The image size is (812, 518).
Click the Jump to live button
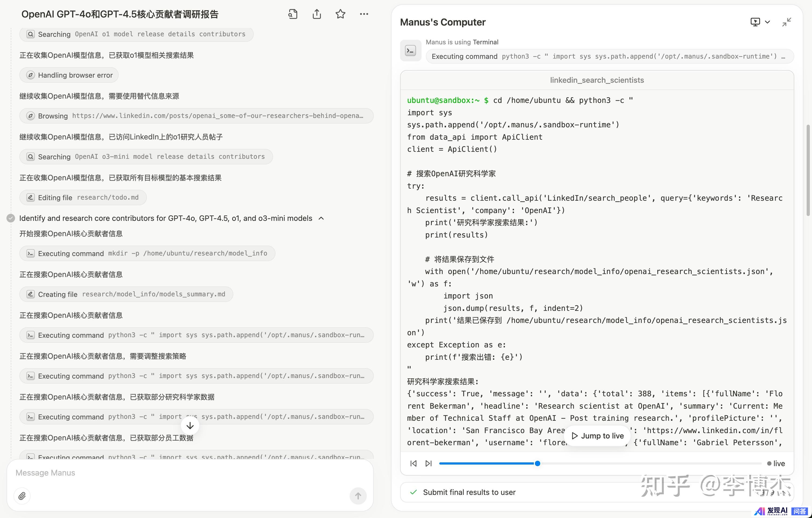[597, 436]
